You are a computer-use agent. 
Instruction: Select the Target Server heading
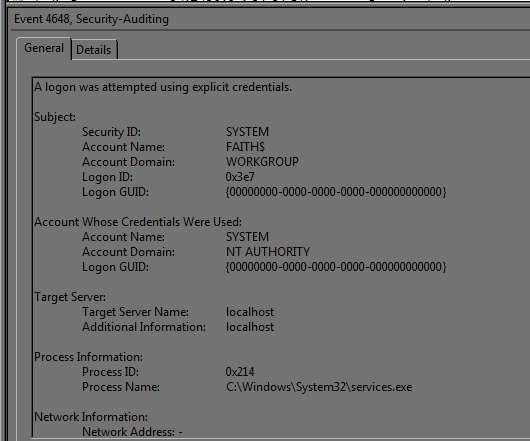(x=70, y=297)
